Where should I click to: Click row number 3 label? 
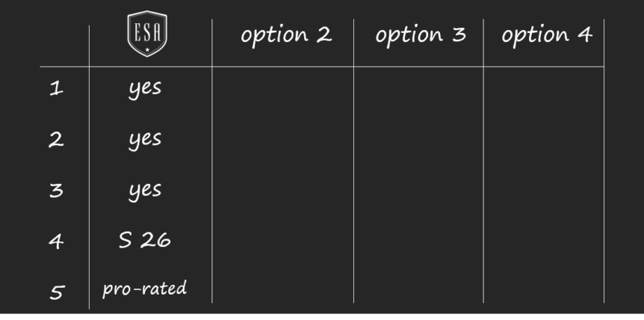56,190
